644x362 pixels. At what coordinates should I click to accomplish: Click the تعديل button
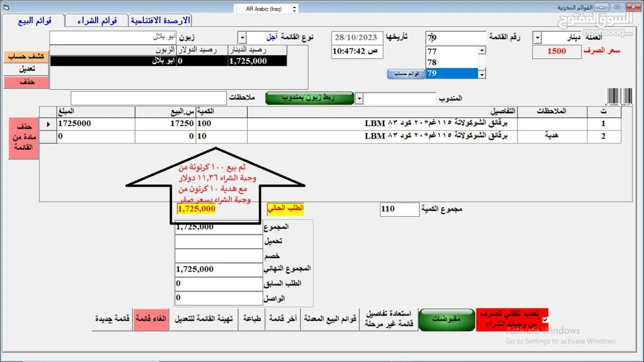pos(26,69)
